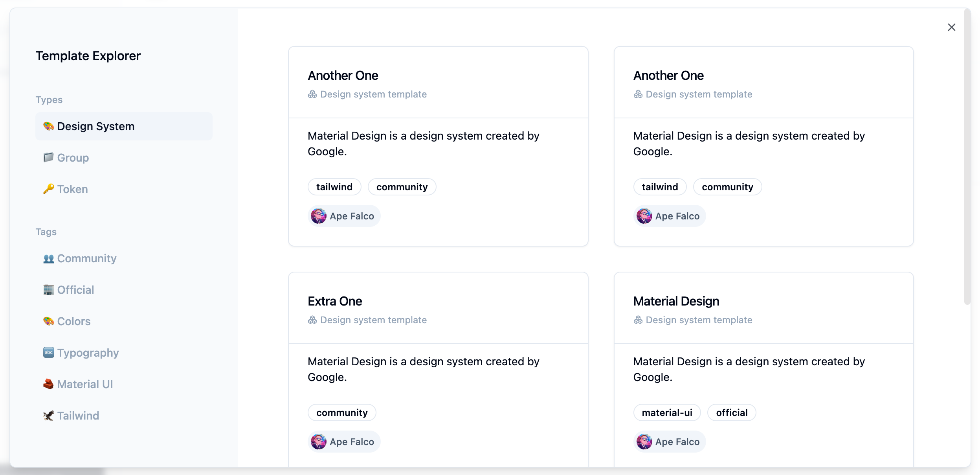The image size is (980, 475).
Task: Click the palette icon beside Design System
Action: (x=48, y=126)
